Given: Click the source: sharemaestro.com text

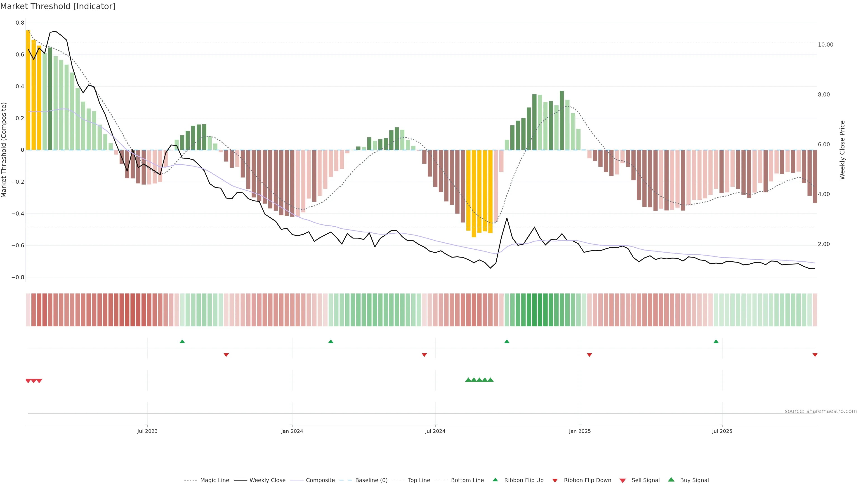Looking at the screenshot, I should pos(821,411).
